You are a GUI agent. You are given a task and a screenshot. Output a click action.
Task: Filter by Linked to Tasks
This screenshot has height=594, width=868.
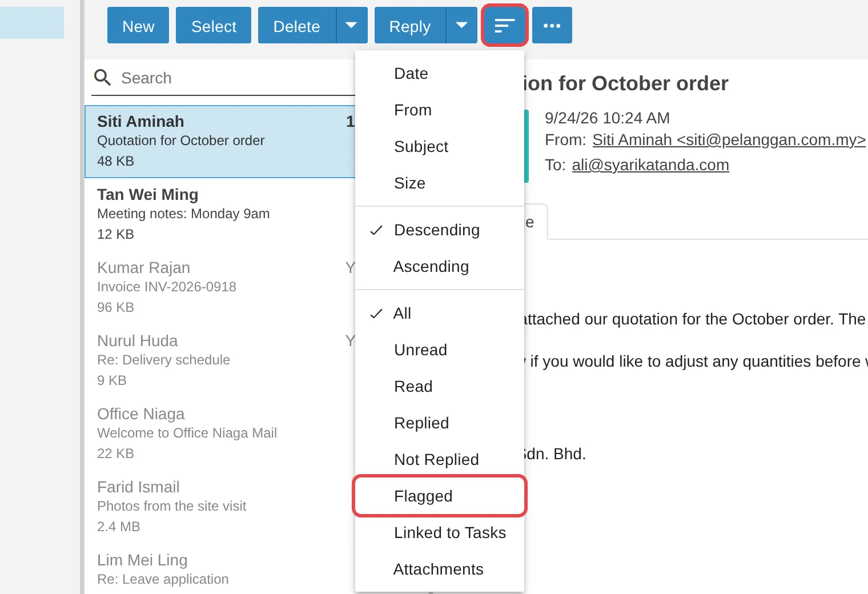(x=440, y=532)
